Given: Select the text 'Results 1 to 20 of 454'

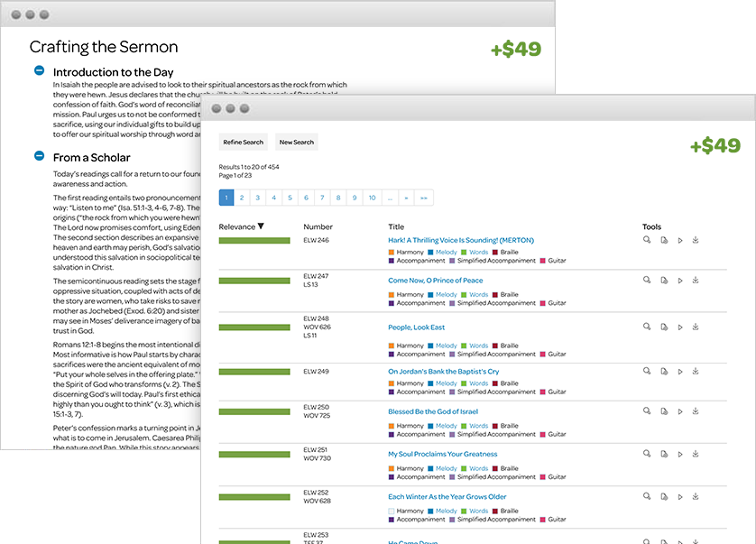Looking at the screenshot, I should [x=249, y=167].
